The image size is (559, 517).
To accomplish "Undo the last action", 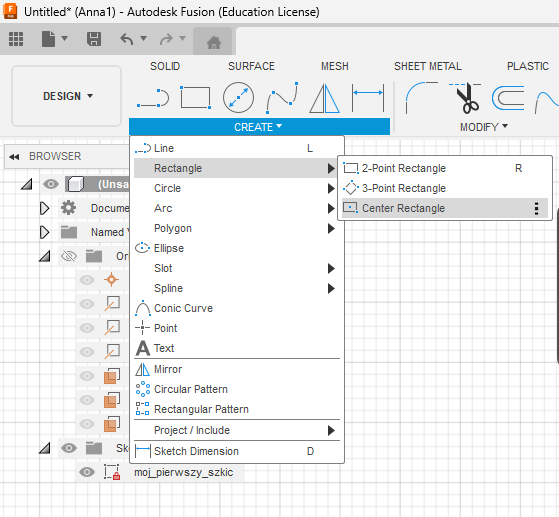I will pyautogui.click(x=127, y=39).
